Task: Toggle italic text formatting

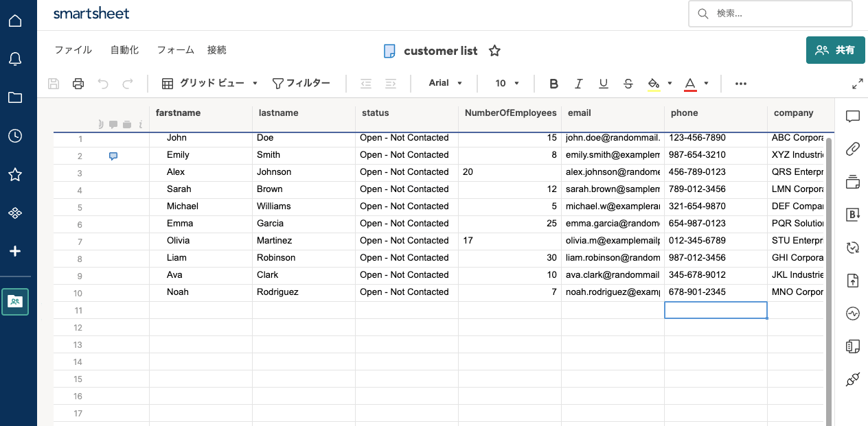Action: 578,84
